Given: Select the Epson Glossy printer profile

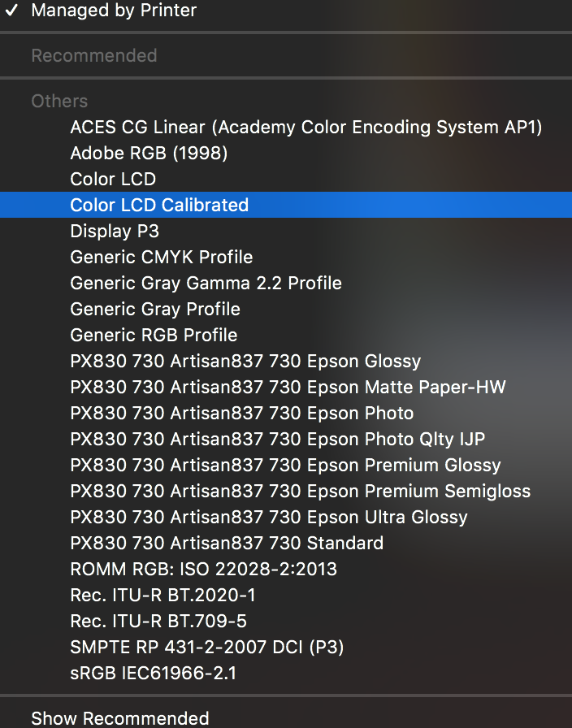Looking at the screenshot, I should pyautogui.click(x=245, y=361).
